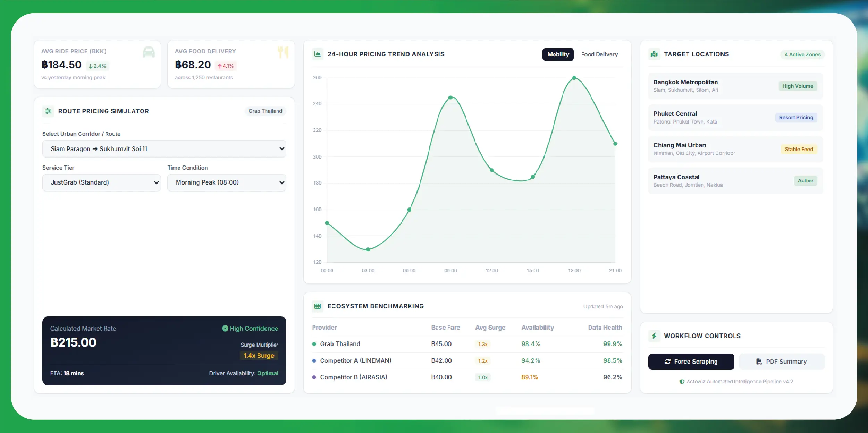Open the Service Tier JustGrab dropdown
Viewport: 868px width, 433px height.
coord(101,182)
